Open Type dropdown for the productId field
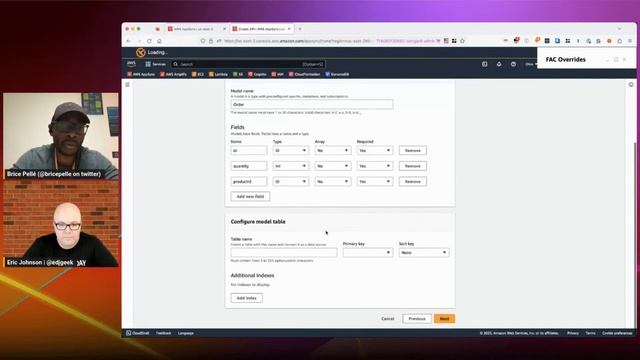Viewport: 640px width, 360px height. point(291,181)
